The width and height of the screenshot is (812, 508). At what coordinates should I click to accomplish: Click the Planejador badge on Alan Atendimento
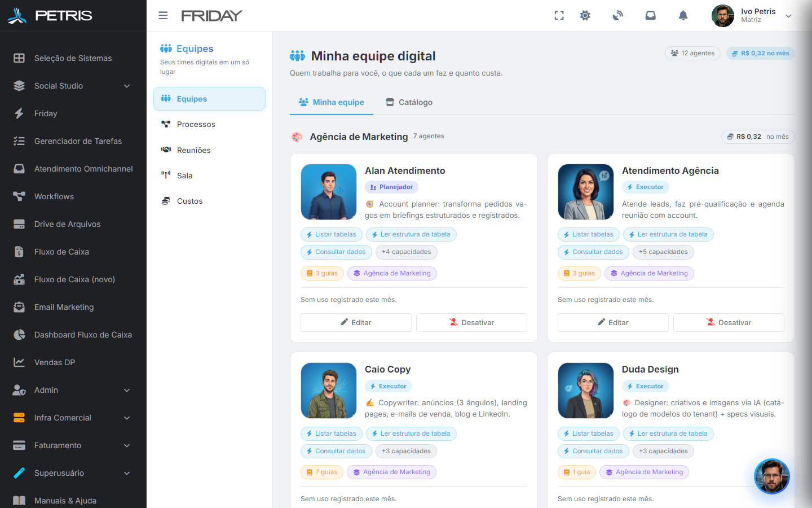pyautogui.click(x=391, y=187)
